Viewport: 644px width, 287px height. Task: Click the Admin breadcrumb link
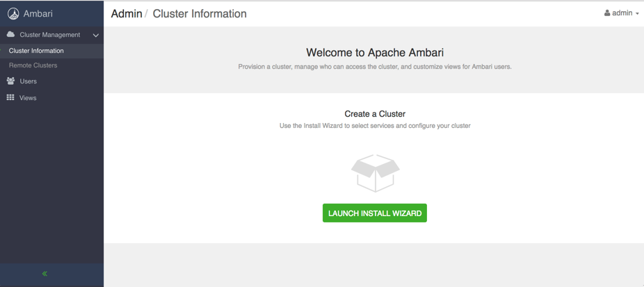point(127,13)
